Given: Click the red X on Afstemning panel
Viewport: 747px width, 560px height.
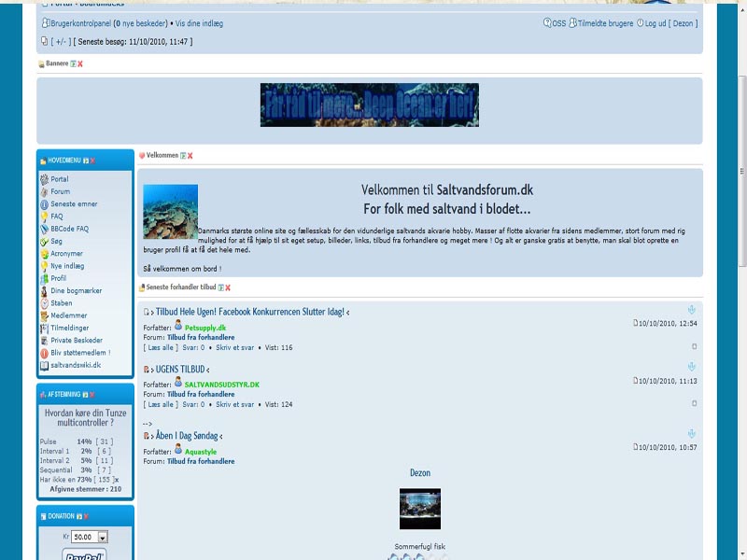Looking at the screenshot, I should tap(92, 395).
